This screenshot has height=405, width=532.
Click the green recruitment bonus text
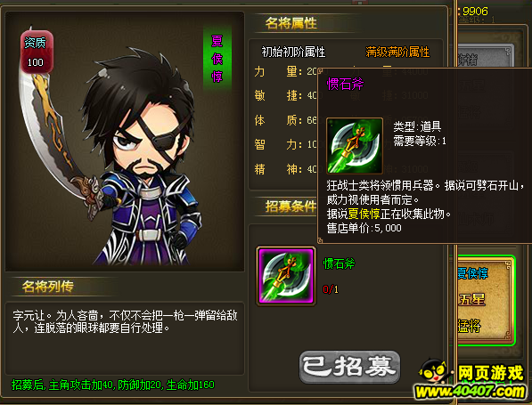click(x=113, y=385)
